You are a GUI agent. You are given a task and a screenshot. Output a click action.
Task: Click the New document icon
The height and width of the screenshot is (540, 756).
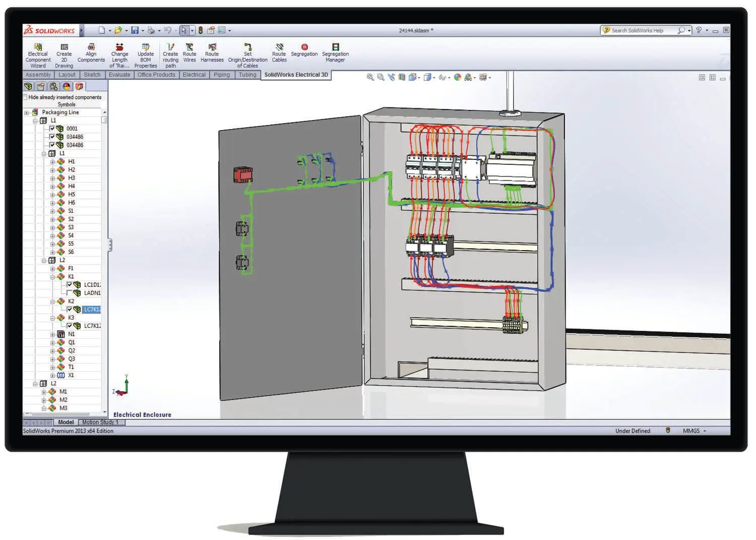click(102, 30)
